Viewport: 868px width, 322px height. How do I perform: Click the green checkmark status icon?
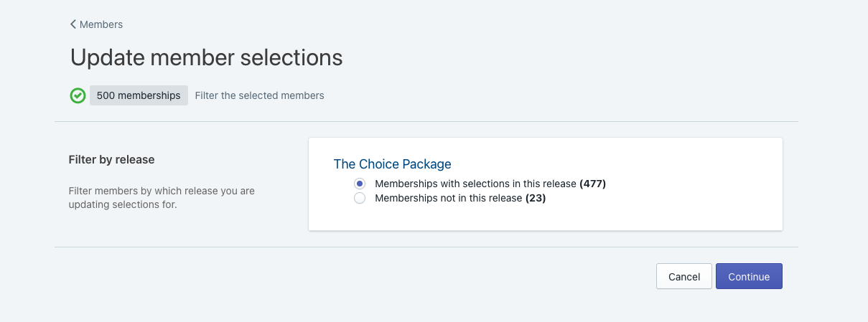coord(78,95)
